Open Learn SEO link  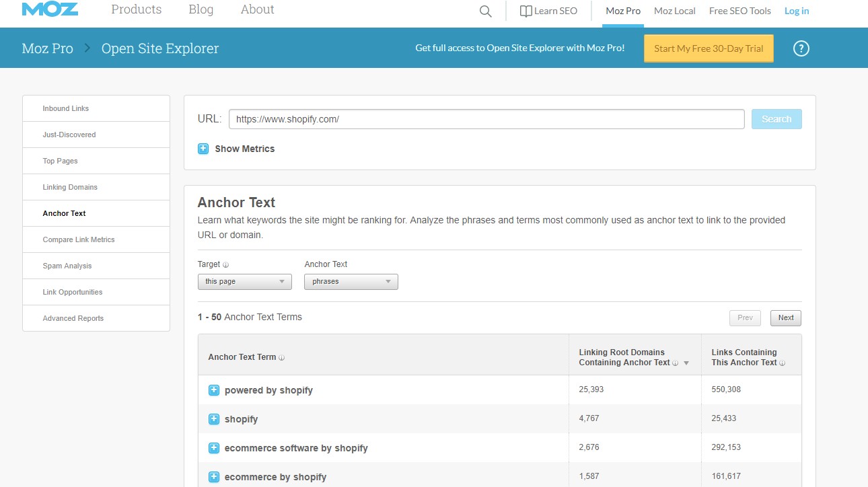click(548, 11)
